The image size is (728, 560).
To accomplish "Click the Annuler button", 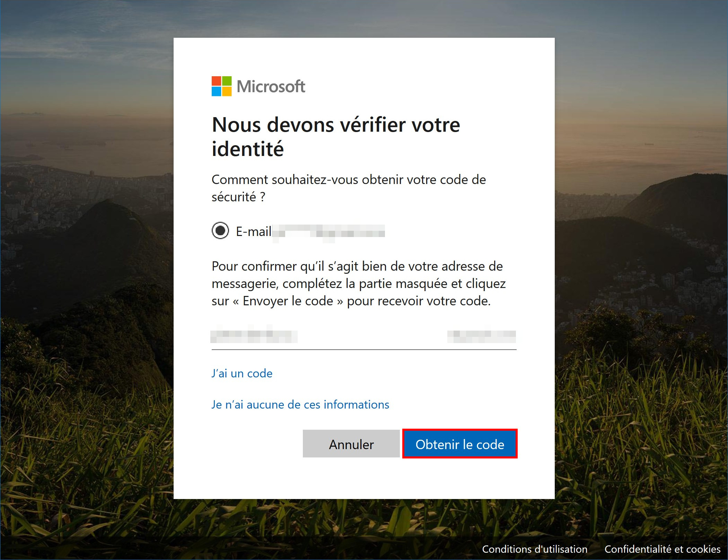I will [x=351, y=444].
